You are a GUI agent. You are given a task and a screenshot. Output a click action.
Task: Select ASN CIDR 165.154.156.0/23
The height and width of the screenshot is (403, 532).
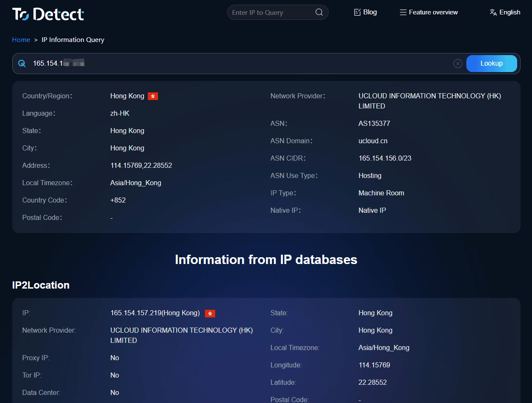(385, 158)
